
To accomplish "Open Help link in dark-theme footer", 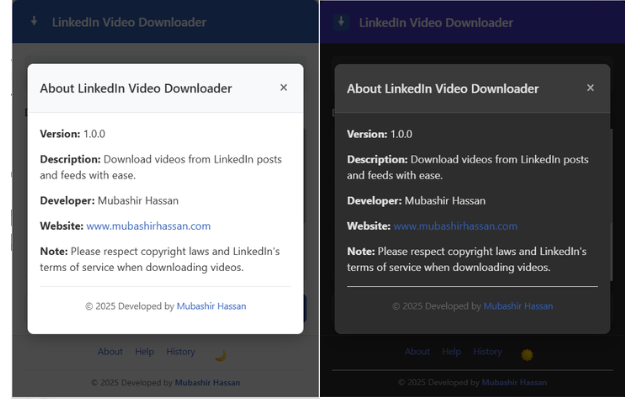I will coord(451,351).
